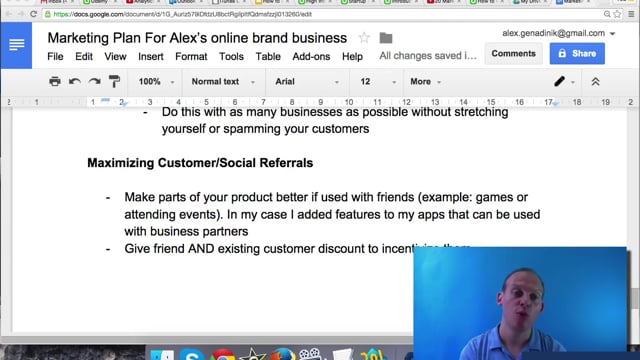Select the Paint format tool
The height and width of the screenshot is (360, 640).
coord(114,82)
